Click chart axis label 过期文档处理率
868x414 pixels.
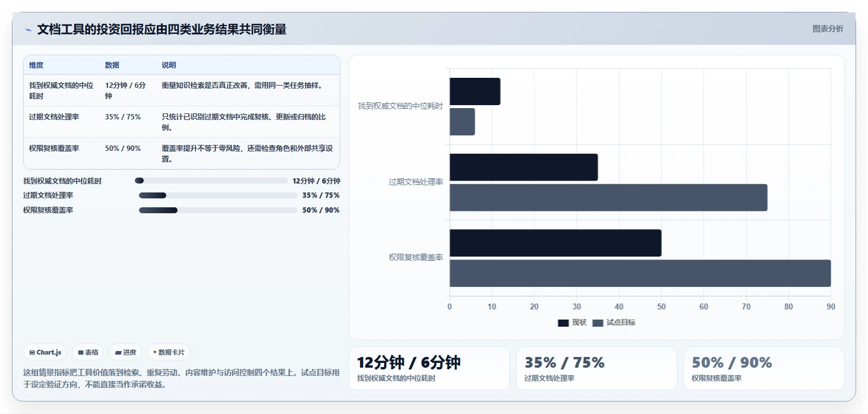coord(416,182)
